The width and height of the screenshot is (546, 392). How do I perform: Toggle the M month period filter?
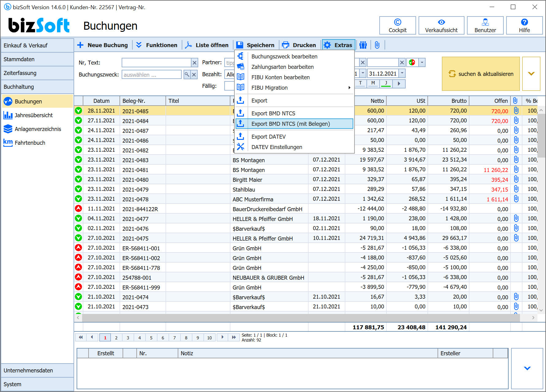pos(373,83)
